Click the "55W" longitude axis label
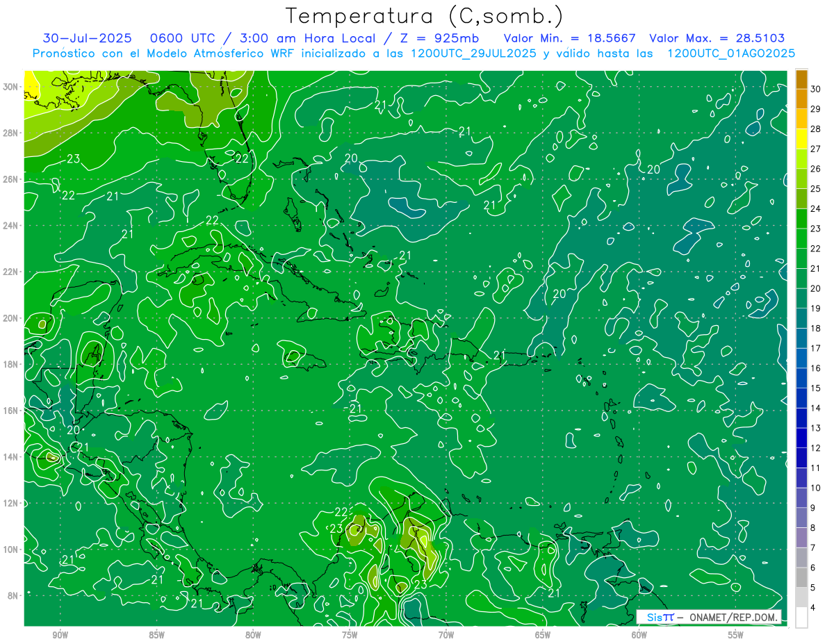The height and width of the screenshot is (644, 834). [x=736, y=635]
